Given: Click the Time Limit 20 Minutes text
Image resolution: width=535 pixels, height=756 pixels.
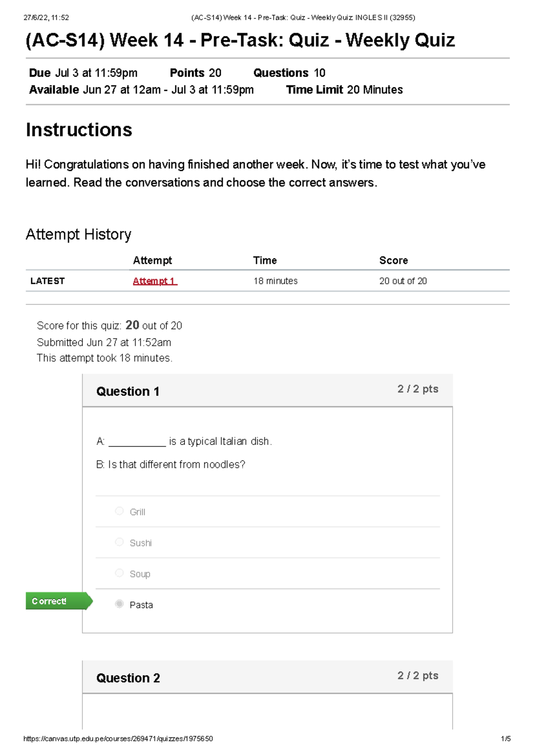Looking at the screenshot, I should click(x=344, y=90).
